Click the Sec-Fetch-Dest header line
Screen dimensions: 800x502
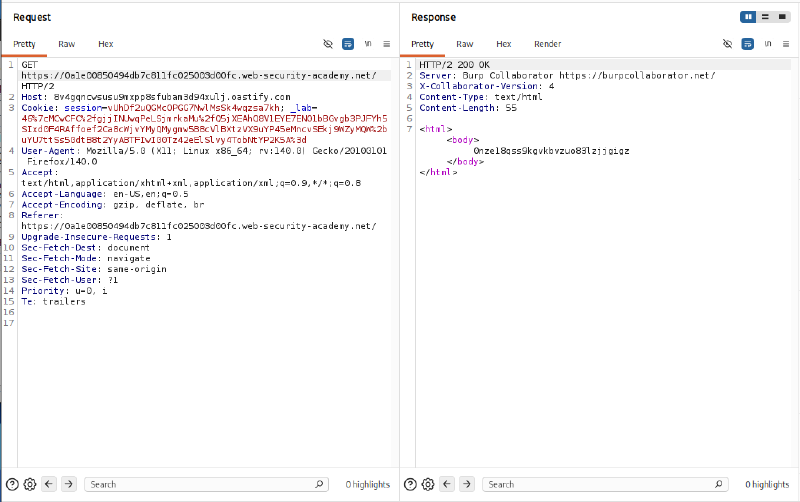pos(85,247)
